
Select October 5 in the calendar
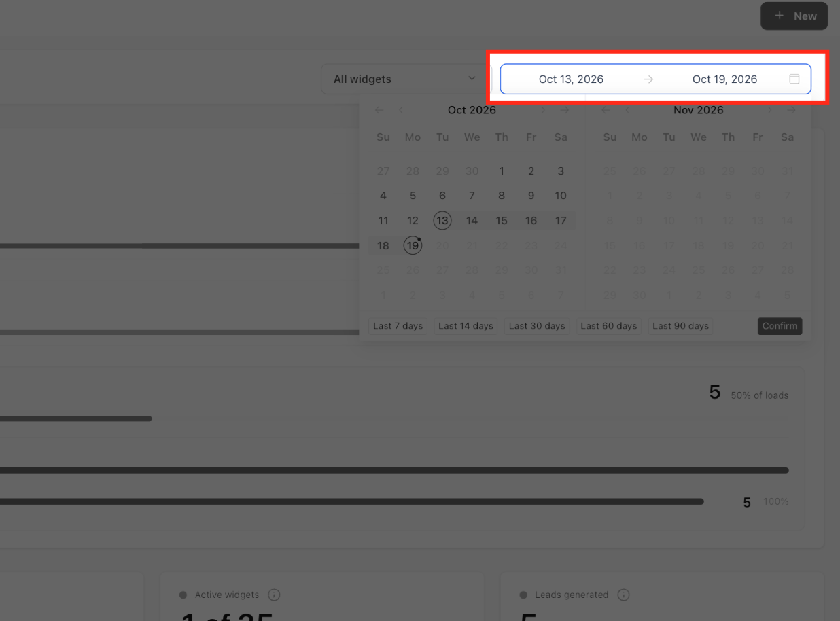pos(413,196)
